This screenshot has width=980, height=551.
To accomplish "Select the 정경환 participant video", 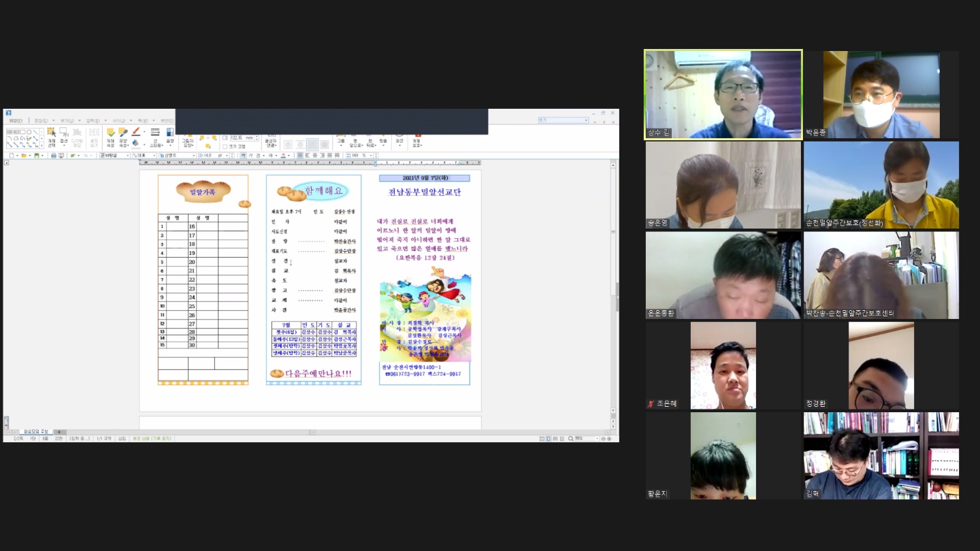I will point(881,365).
